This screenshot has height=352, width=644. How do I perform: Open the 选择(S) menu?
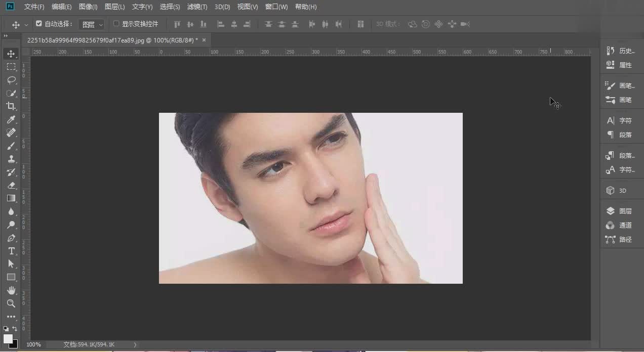(x=170, y=7)
